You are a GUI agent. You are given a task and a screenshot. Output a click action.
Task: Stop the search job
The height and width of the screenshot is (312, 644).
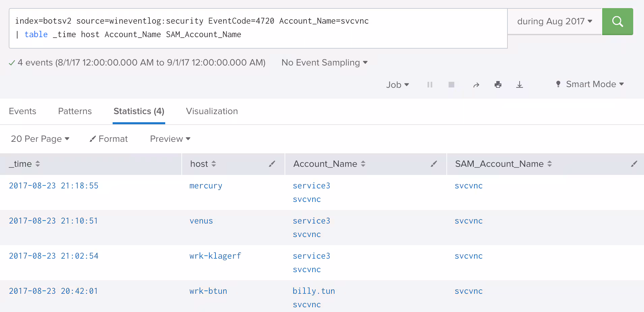click(451, 85)
